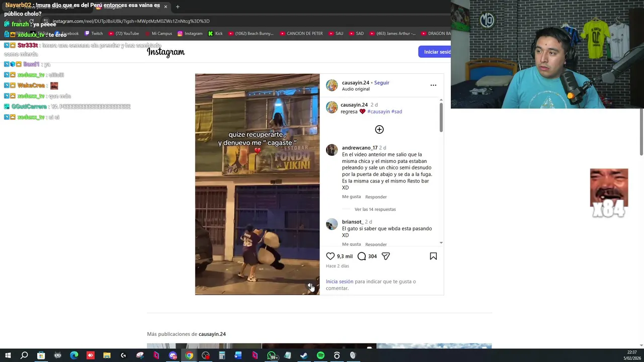Screen dimensions: 644x362
Task: Open causayin.24 profile avatar in post header
Action: pyautogui.click(x=332, y=85)
